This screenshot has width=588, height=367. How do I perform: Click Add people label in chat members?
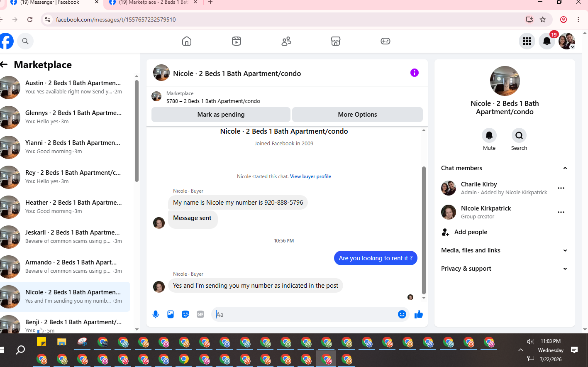(471, 232)
